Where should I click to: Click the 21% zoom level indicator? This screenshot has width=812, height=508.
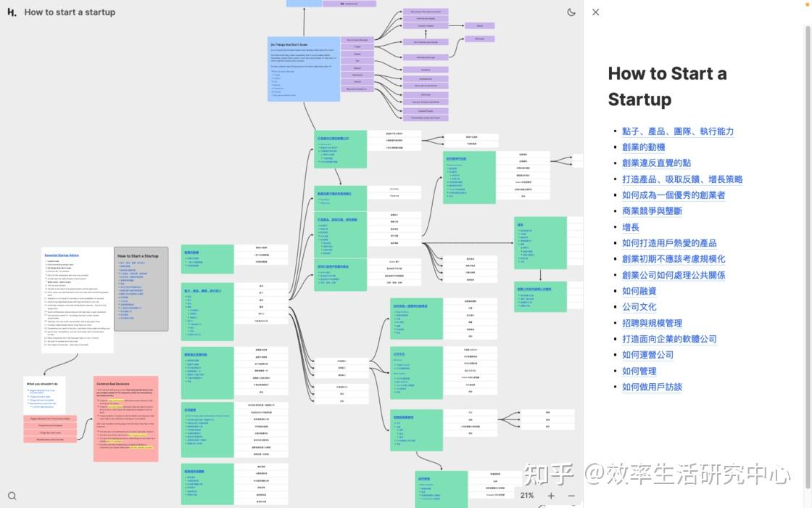click(526, 495)
